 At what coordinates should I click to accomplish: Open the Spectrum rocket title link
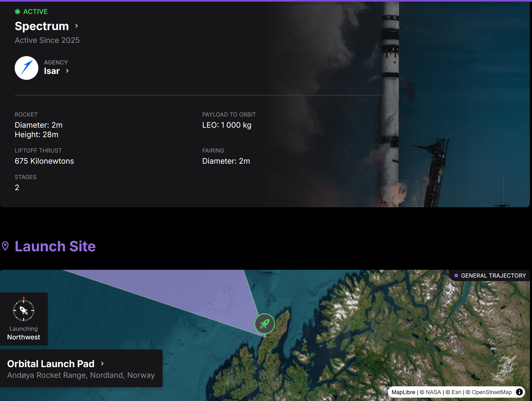pyautogui.click(x=42, y=26)
